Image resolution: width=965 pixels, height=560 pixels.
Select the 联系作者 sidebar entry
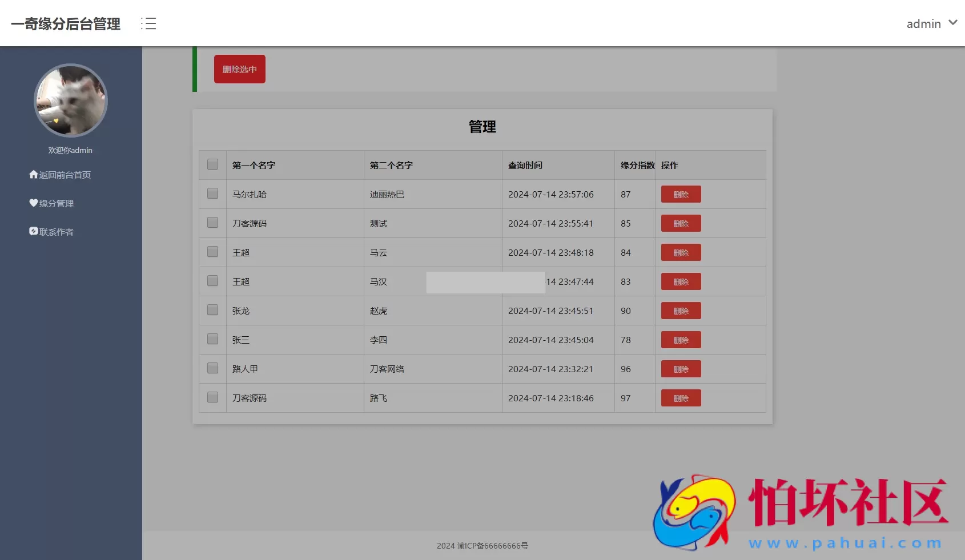55,231
